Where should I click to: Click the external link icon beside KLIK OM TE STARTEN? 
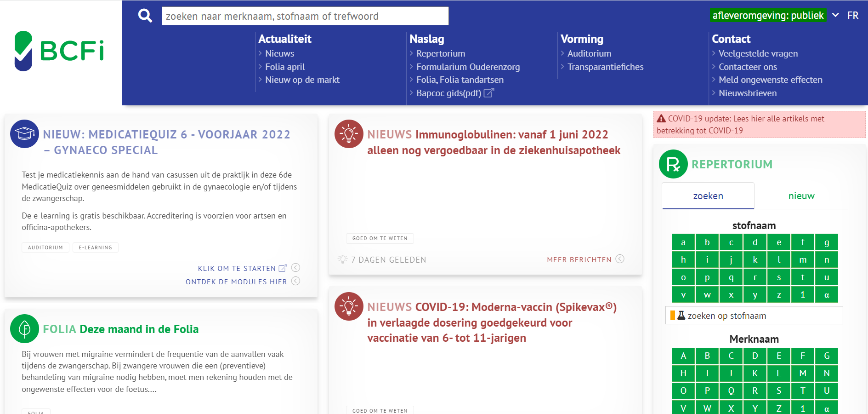[283, 267]
